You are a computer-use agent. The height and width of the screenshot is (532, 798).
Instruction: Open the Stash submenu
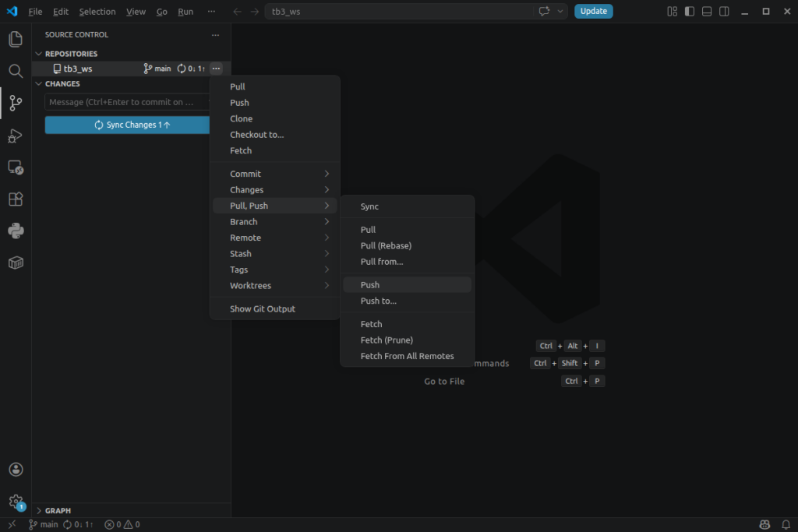[x=275, y=254]
